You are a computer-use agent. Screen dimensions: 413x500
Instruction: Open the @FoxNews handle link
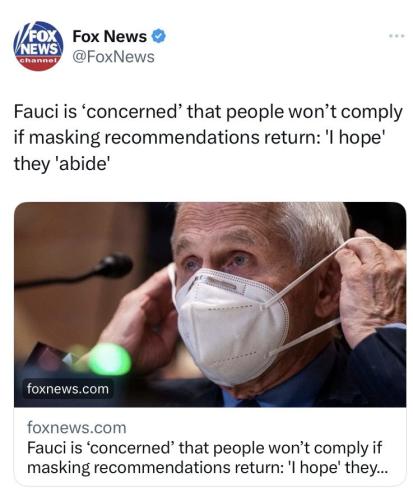[x=113, y=57]
